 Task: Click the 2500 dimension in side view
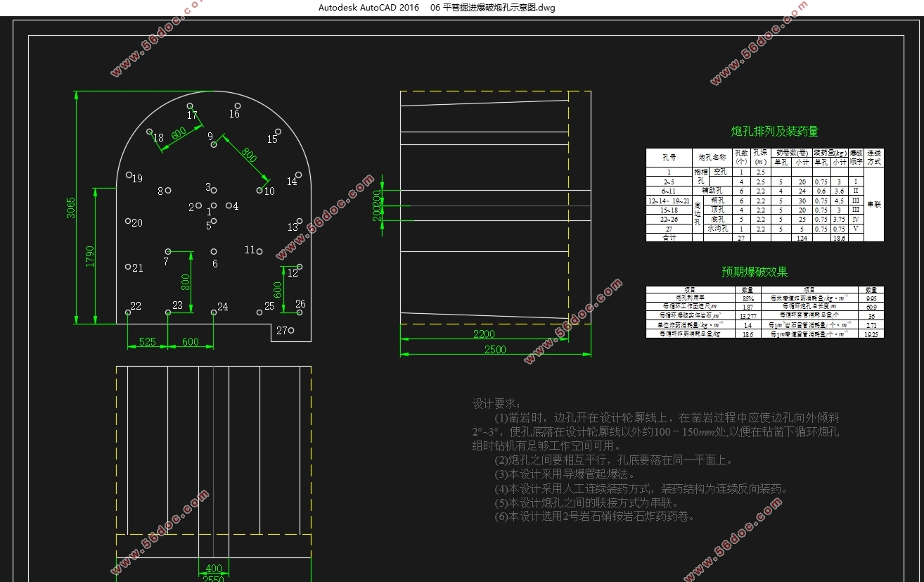point(494,349)
